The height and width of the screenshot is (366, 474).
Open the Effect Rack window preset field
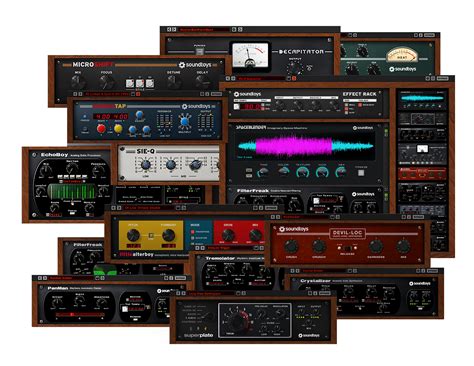[261, 79]
